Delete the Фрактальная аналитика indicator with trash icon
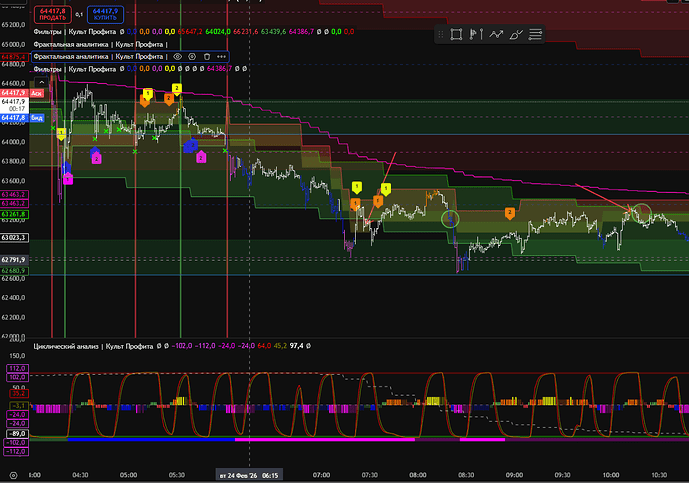The height and width of the screenshot is (483, 689). pyautogui.click(x=206, y=57)
